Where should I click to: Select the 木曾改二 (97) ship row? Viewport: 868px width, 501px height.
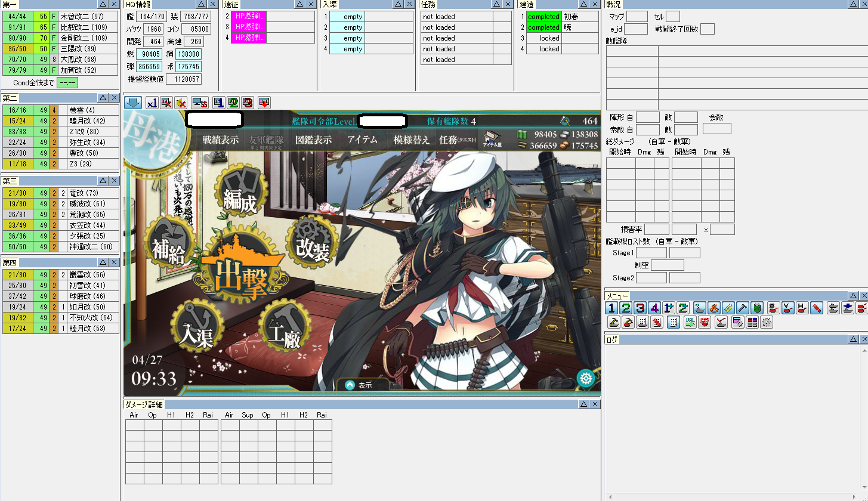coord(60,17)
